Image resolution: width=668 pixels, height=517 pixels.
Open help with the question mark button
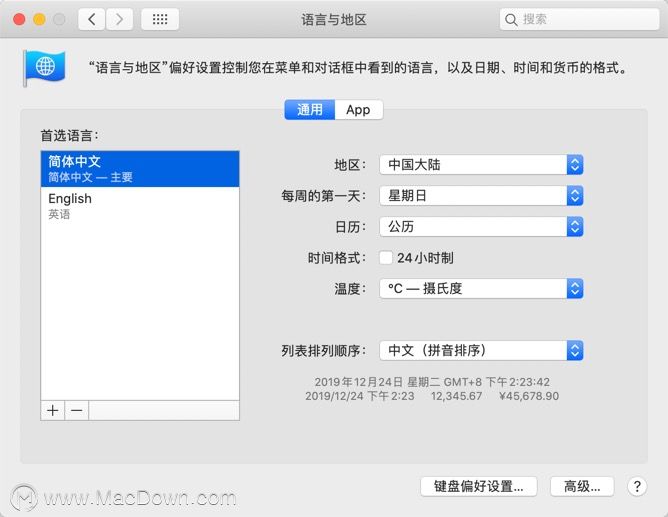point(637,486)
